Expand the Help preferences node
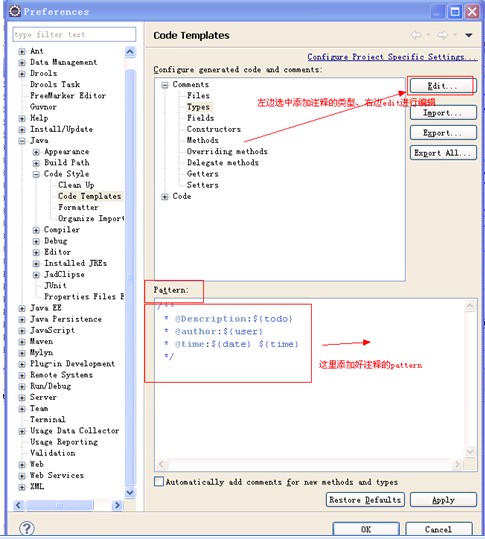Screen dimensions: 485x539 (22, 119)
